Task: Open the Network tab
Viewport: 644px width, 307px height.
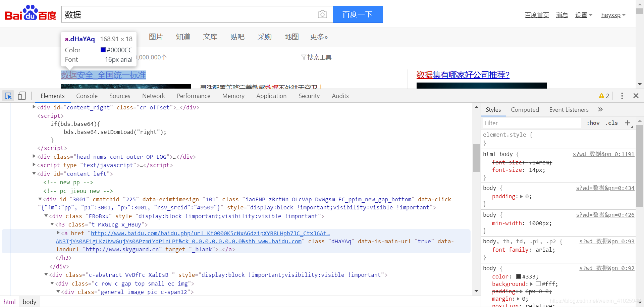Action: point(154,96)
